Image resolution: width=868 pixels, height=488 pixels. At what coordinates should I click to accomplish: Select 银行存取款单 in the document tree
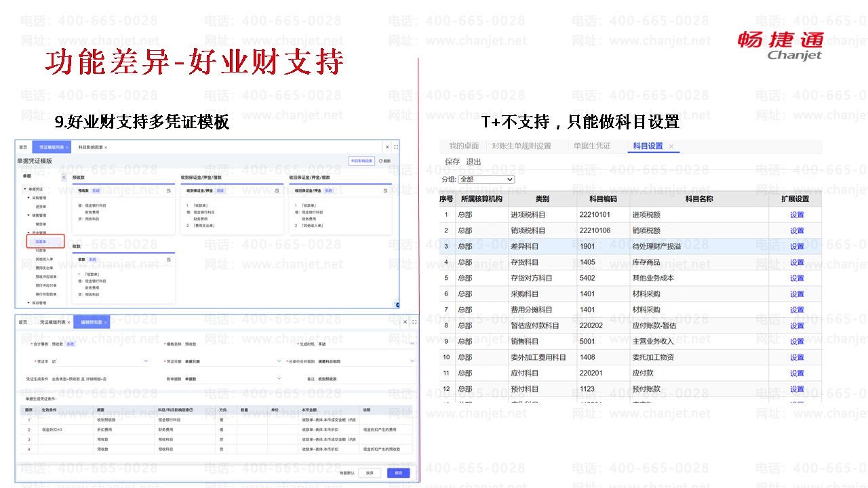46,294
